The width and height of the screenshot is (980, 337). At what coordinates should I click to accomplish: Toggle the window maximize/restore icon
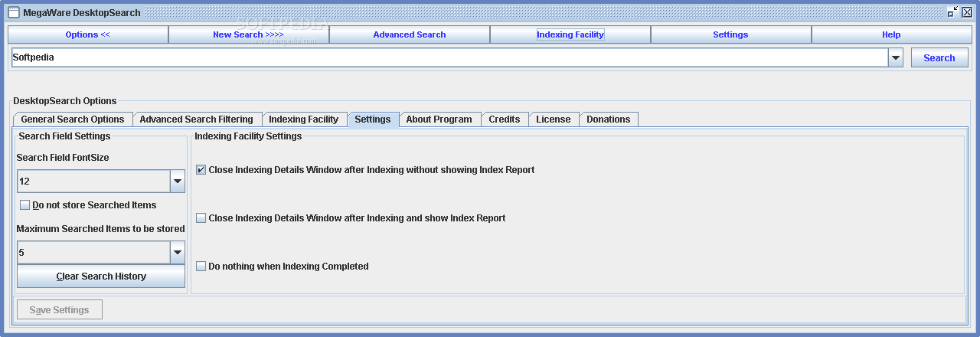pyautogui.click(x=952, y=12)
